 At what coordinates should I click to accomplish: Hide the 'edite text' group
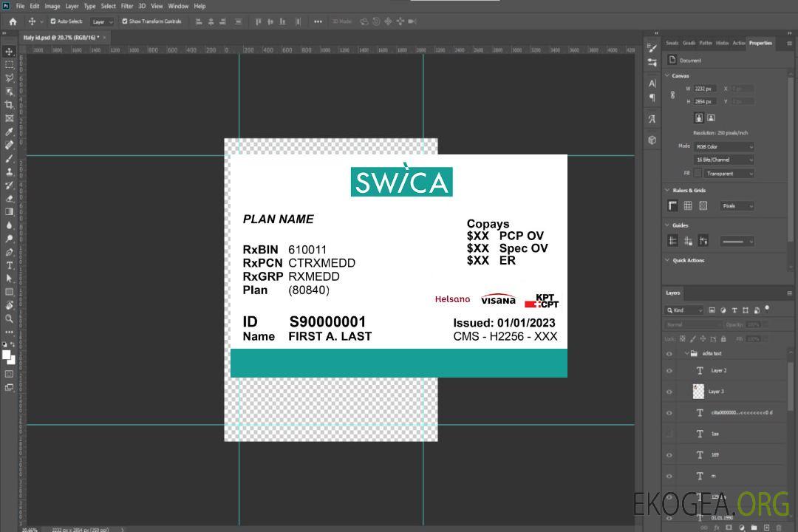click(669, 353)
